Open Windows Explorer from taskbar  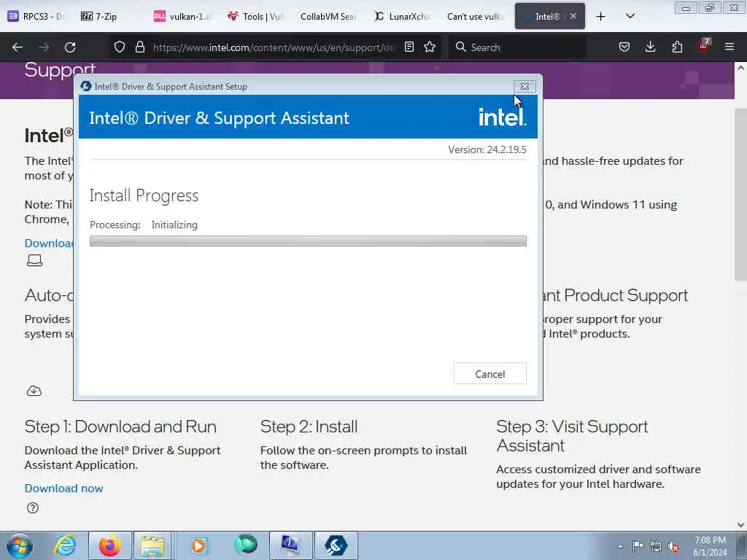[x=152, y=545]
